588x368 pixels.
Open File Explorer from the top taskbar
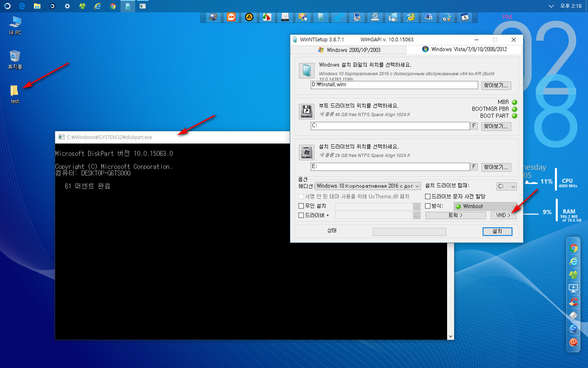(37, 6)
